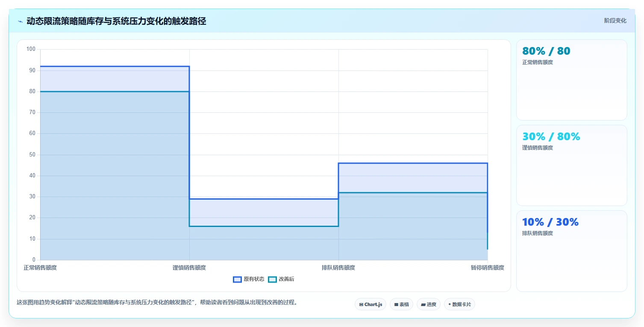The width and height of the screenshot is (644, 327).
Task: Click the panel title 动态限流策略随库存与系统压力变化的触发路径
Action: pyautogui.click(x=116, y=21)
